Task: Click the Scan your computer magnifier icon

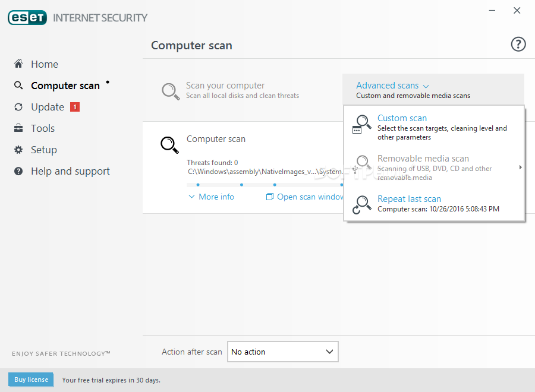Action: 170,91
